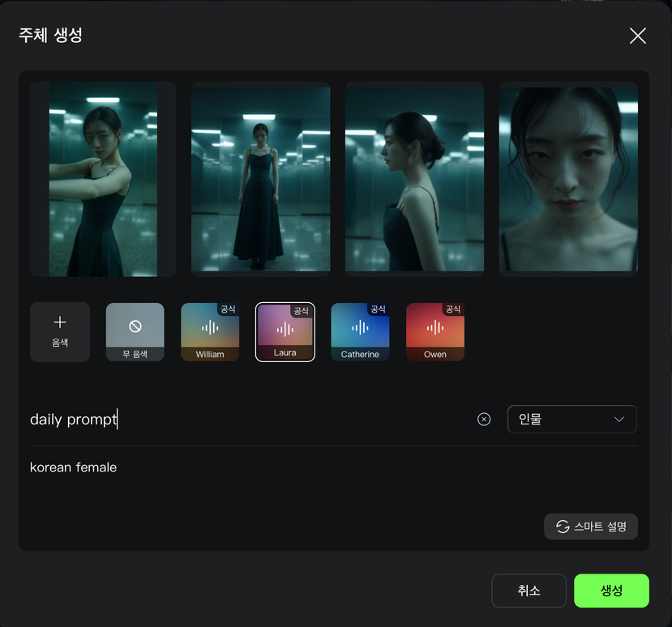Click the 취소 cancel button

point(529,591)
